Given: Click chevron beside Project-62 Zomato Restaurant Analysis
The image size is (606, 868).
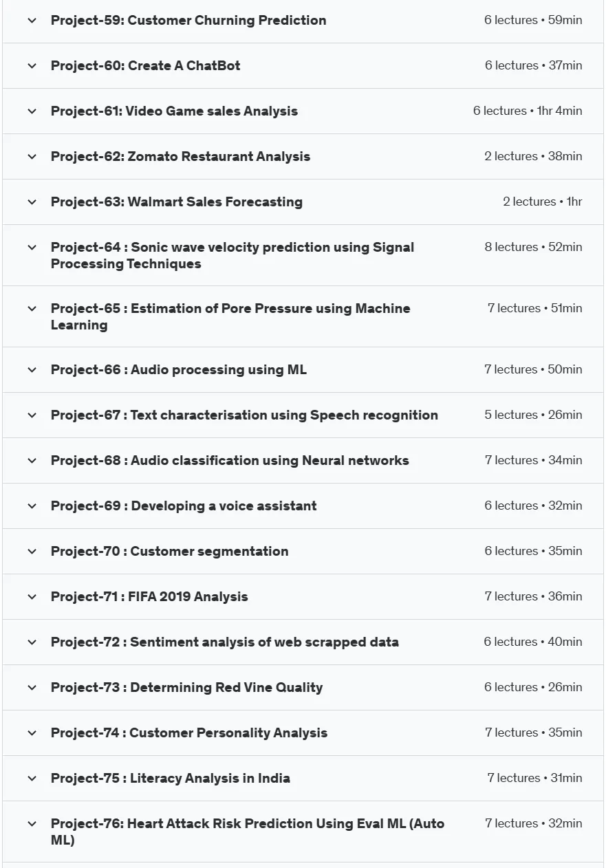Looking at the screenshot, I should tap(32, 157).
